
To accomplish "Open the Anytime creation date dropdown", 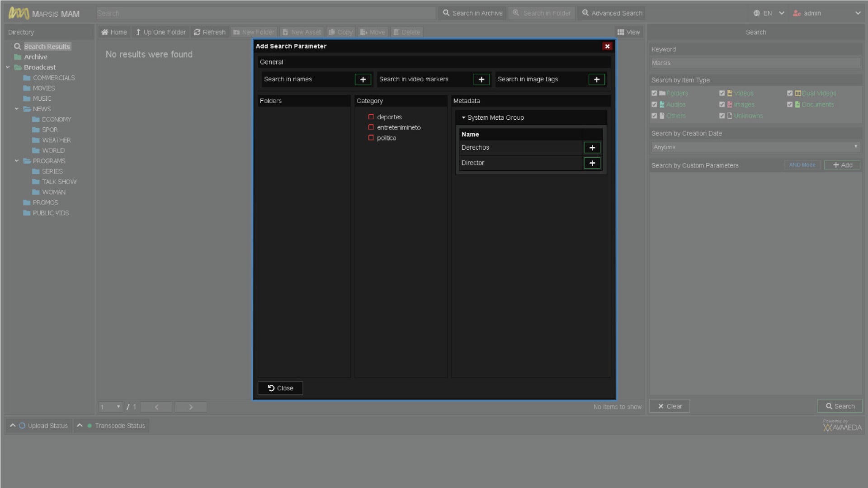I will click(755, 147).
